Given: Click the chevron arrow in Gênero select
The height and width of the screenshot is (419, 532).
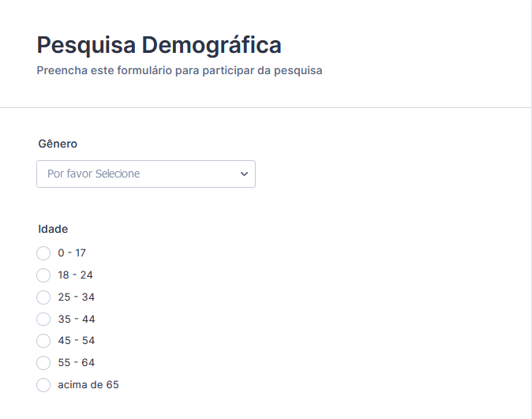Looking at the screenshot, I should coord(244,174).
